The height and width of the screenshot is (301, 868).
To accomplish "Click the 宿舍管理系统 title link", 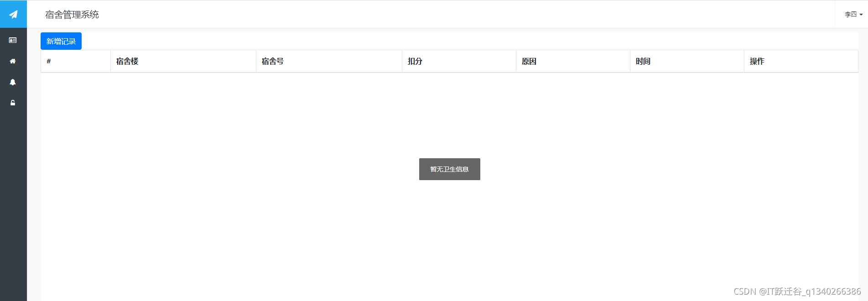I will coord(72,15).
